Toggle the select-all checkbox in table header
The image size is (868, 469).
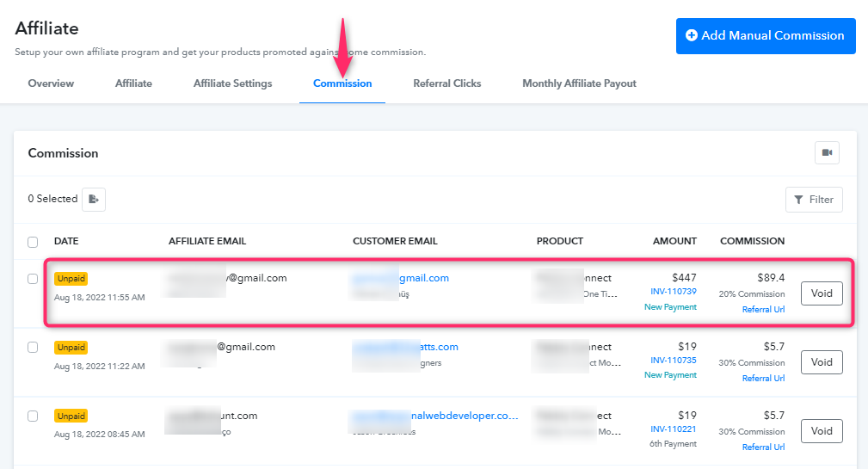[x=33, y=242]
